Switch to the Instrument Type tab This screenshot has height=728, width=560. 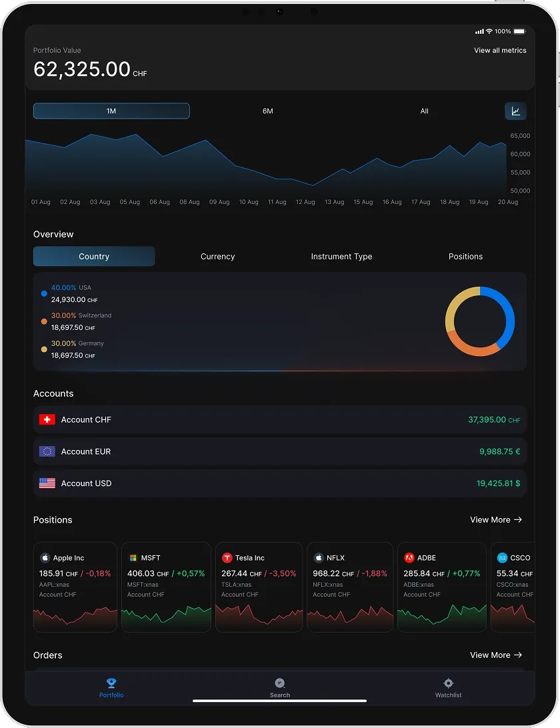(x=341, y=256)
